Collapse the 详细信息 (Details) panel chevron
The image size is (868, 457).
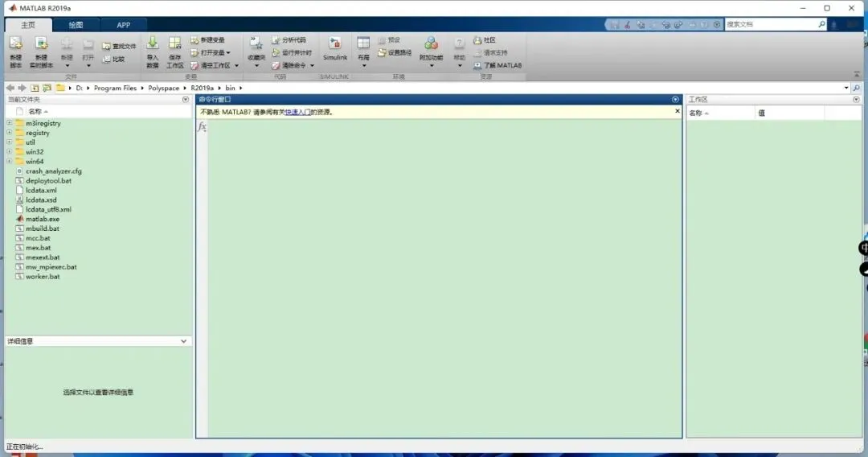click(x=184, y=341)
